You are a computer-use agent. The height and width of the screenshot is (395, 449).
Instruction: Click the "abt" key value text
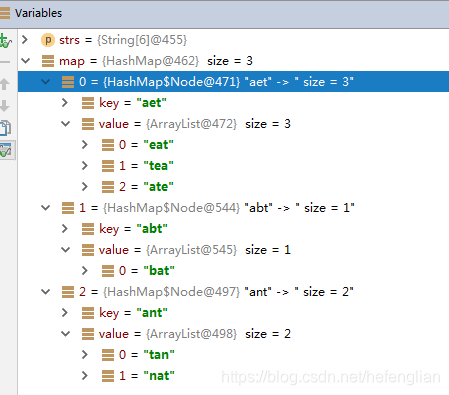click(x=152, y=229)
